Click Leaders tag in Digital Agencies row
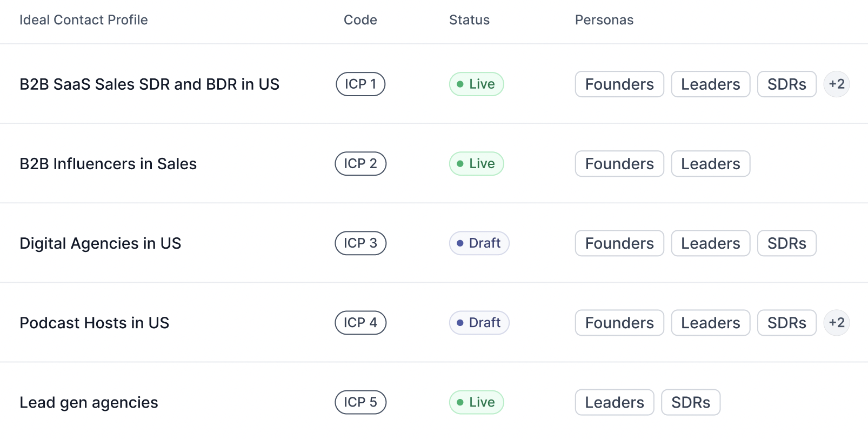This screenshot has height=439, width=868. (710, 243)
